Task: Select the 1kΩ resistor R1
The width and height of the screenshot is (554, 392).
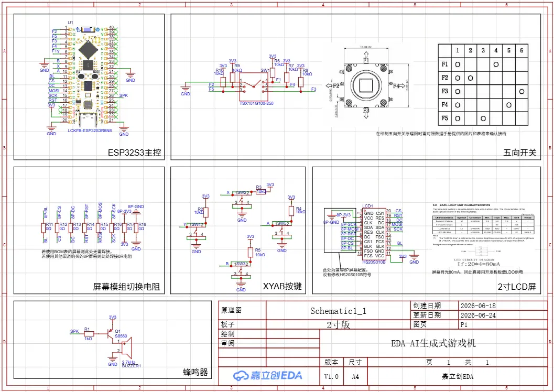Action: 89,333
